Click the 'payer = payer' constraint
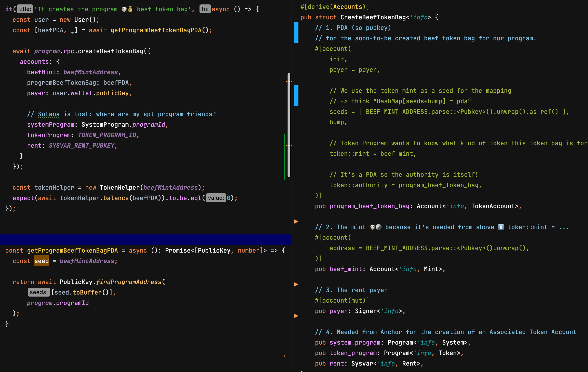 (x=353, y=70)
